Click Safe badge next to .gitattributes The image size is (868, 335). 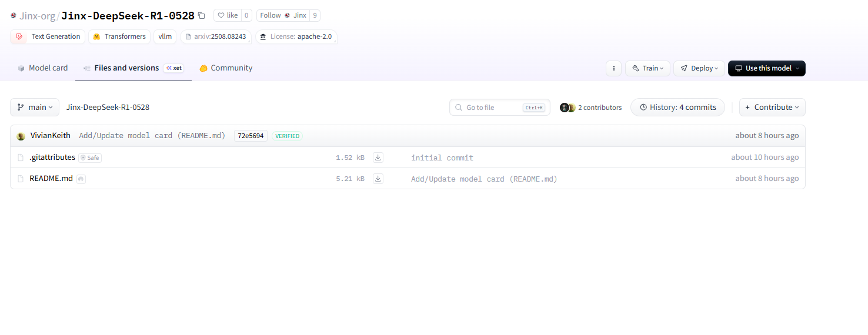[90, 158]
